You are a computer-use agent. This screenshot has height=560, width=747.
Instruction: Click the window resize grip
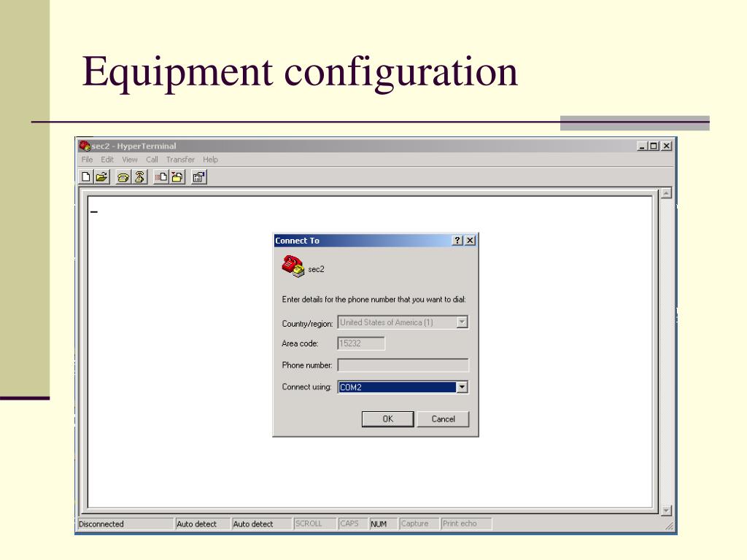pyautogui.click(x=670, y=526)
